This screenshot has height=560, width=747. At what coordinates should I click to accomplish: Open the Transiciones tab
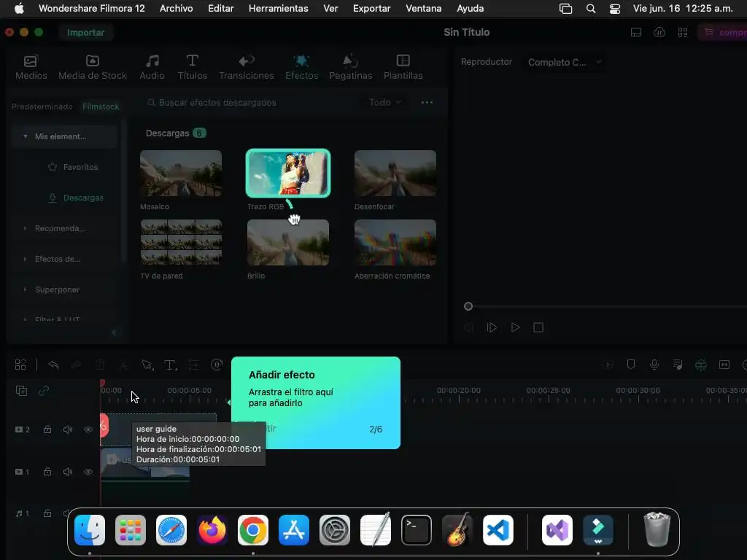point(247,67)
